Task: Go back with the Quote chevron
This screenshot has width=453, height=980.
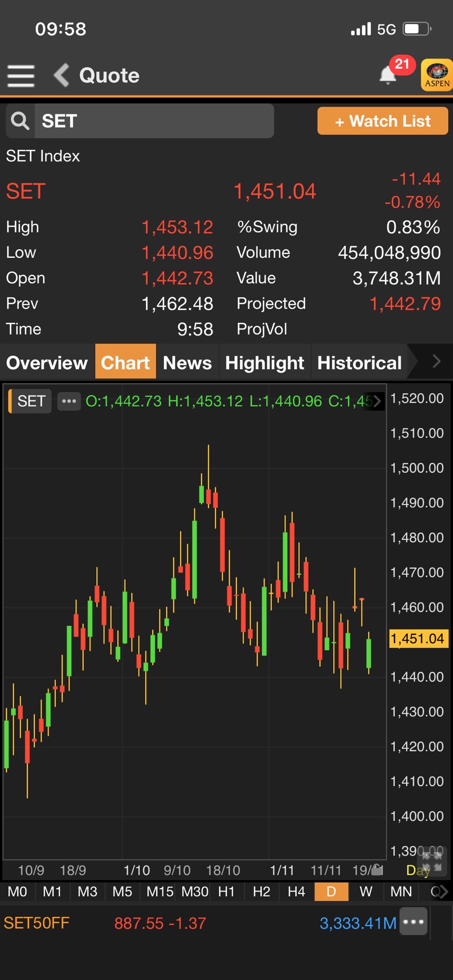Action: tap(61, 76)
